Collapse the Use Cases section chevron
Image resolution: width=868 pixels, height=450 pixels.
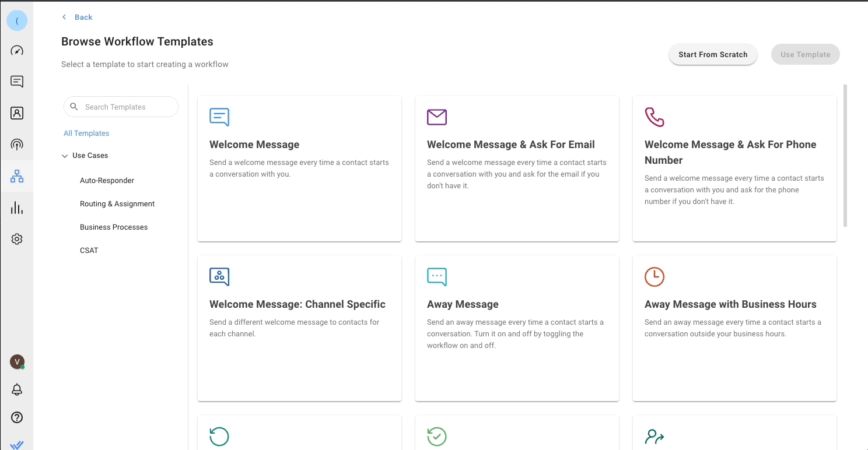click(x=65, y=156)
